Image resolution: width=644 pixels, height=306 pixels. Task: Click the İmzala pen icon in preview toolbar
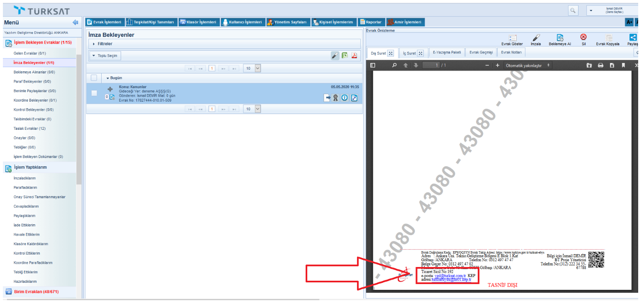[x=536, y=38]
